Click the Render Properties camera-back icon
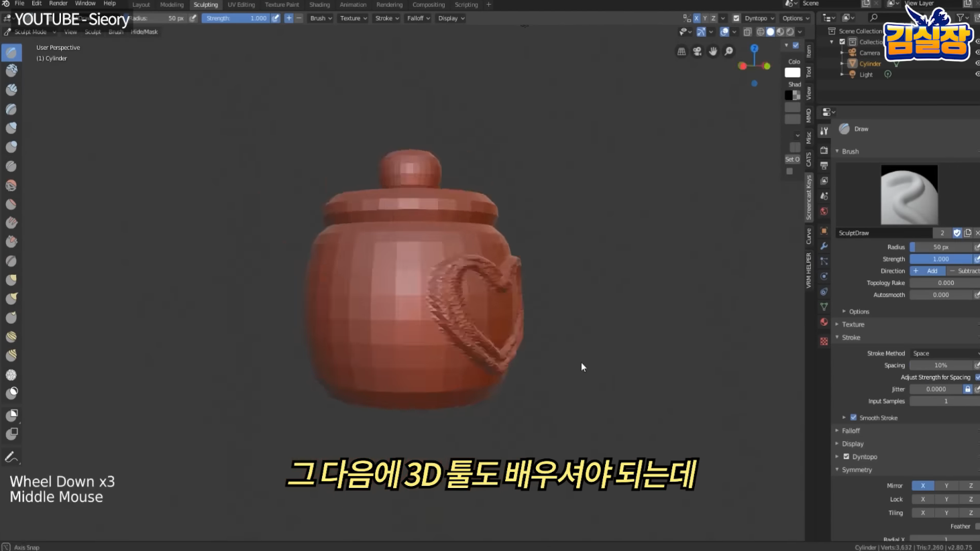 coord(823,149)
